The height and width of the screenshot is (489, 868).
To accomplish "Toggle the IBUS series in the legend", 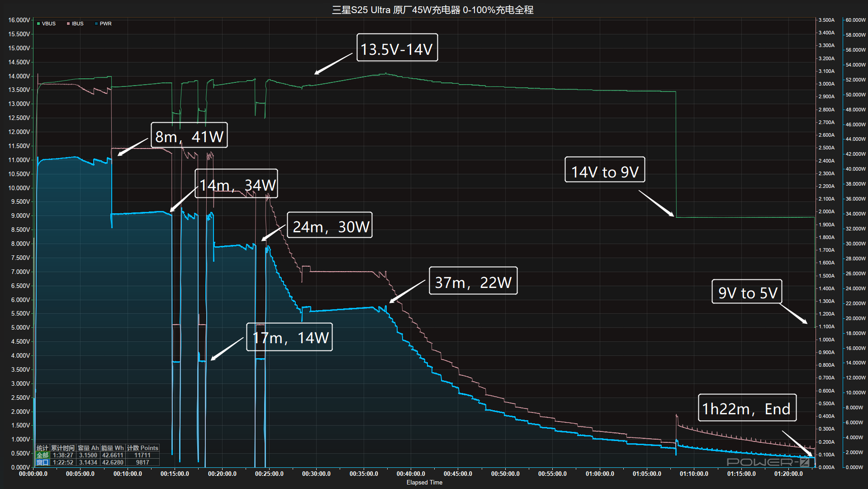I will click(x=75, y=24).
